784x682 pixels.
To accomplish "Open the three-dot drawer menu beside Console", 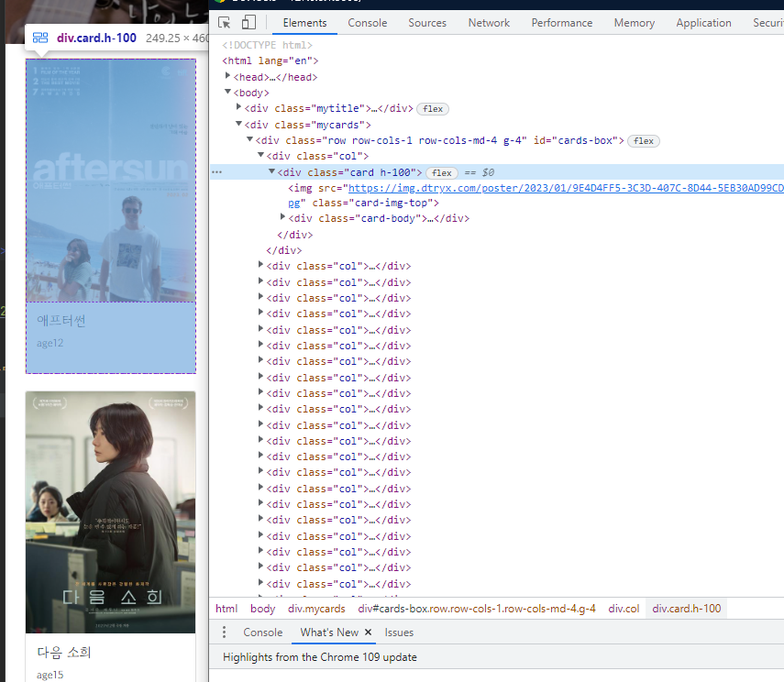I will 224,632.
